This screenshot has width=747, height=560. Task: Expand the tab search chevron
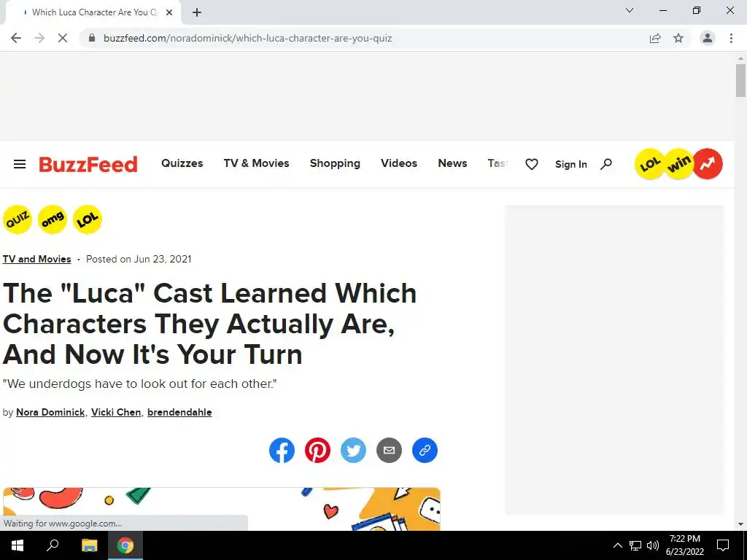point(630,10)
